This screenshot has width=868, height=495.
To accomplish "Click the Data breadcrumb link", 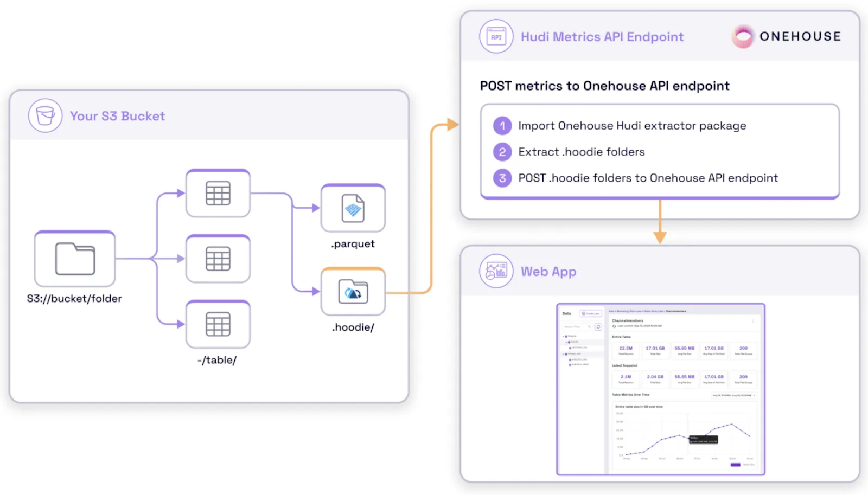I will [x=611, y=311].
